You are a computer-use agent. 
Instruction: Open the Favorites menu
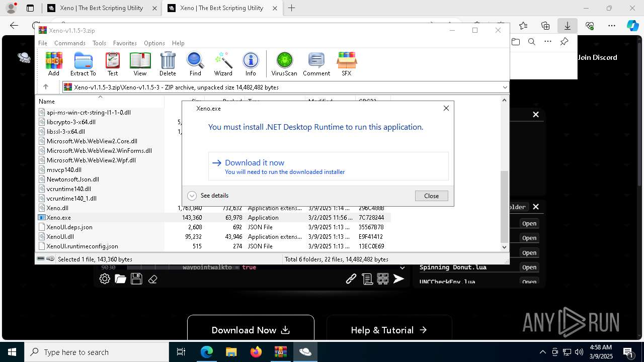click(125, 43)
